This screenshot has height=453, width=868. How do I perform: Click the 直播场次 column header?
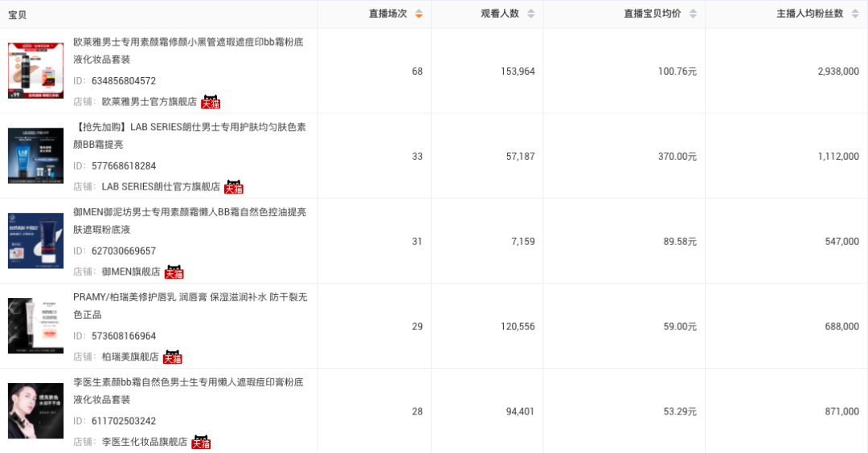coord(387,14)
